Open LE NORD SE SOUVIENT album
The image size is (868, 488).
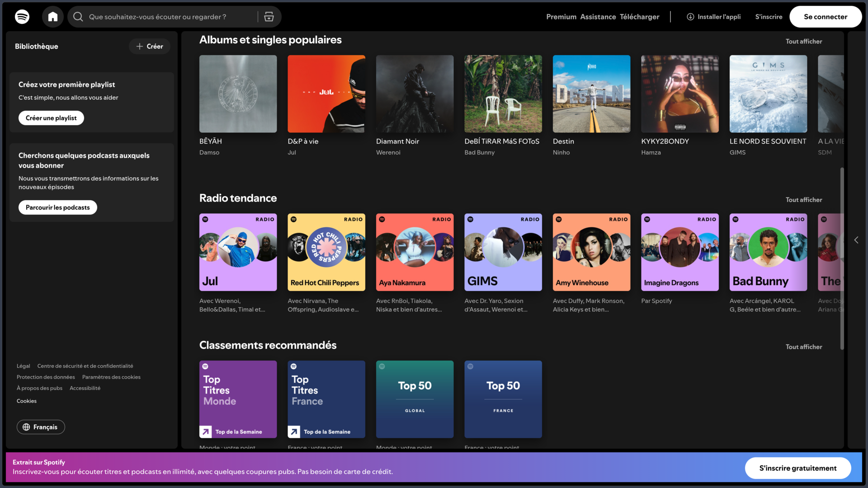[769, 94]
